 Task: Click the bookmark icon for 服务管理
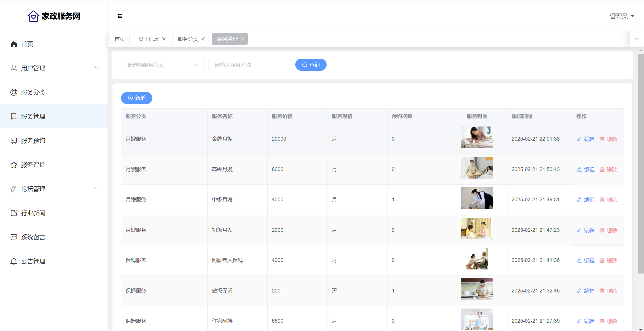tap(14, 116)
